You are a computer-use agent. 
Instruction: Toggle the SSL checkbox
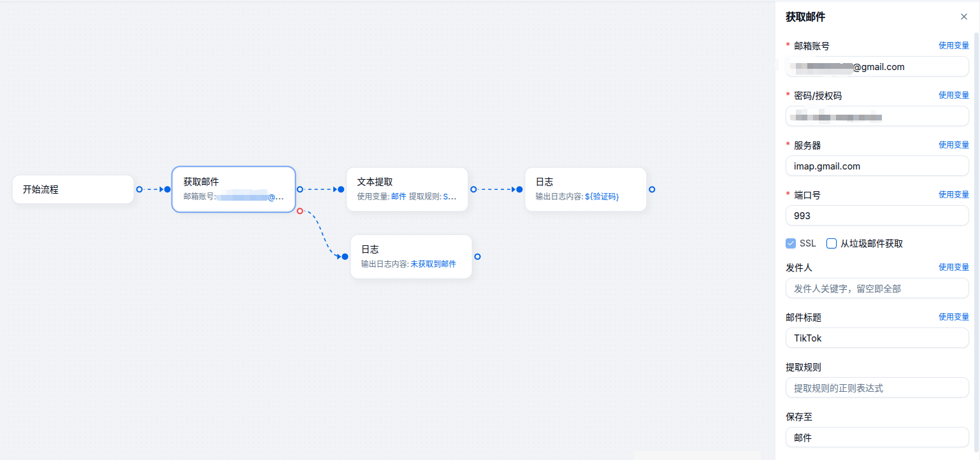(791, 243)
